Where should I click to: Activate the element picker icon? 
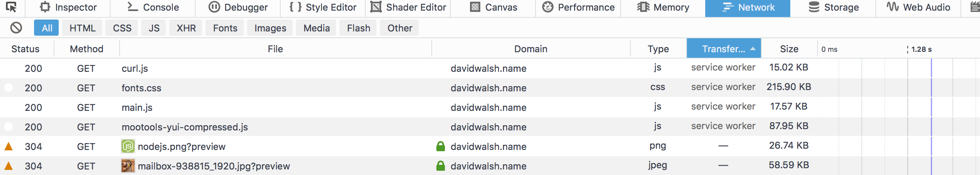pos(11,7)
